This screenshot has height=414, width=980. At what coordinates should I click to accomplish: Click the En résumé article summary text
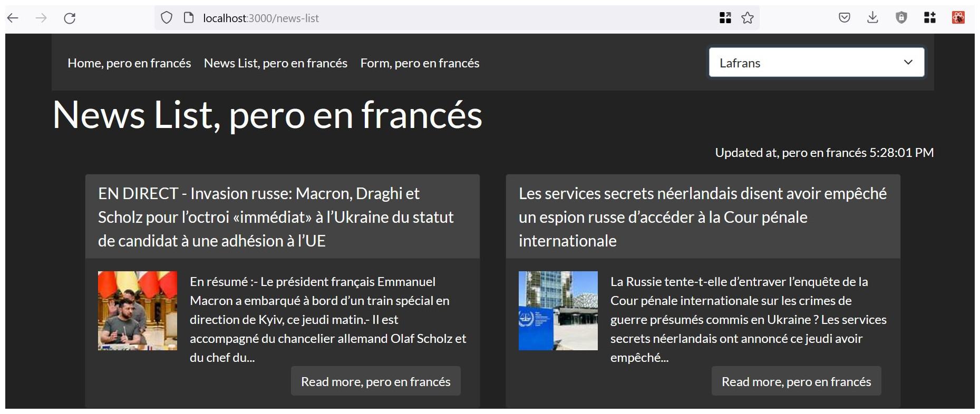point(328,319)
